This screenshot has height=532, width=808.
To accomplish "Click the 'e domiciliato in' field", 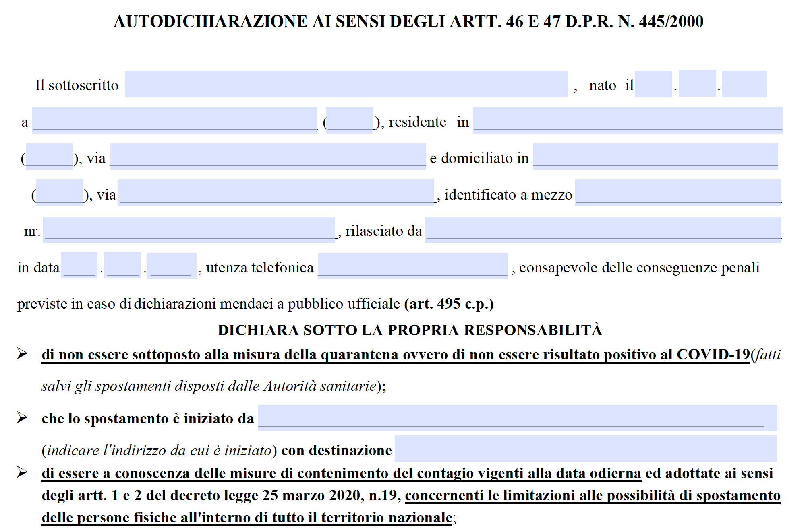I will [655, 156].
